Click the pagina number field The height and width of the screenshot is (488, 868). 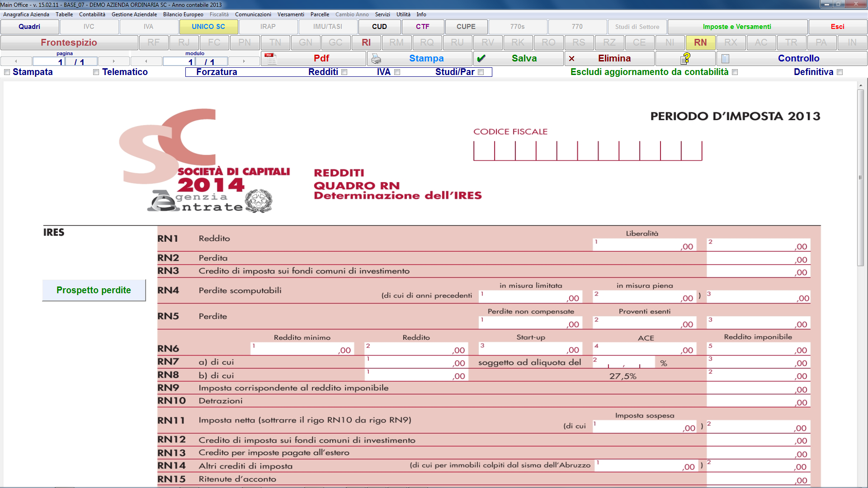tap(49, 61)
